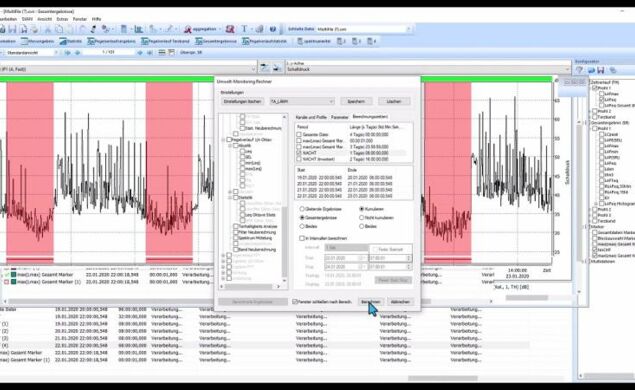Image resolution: width=635 pixels, height=390 pixels.
Task: Click the Pegelverlauf Terzband toolbar icon
Action: 165,41
